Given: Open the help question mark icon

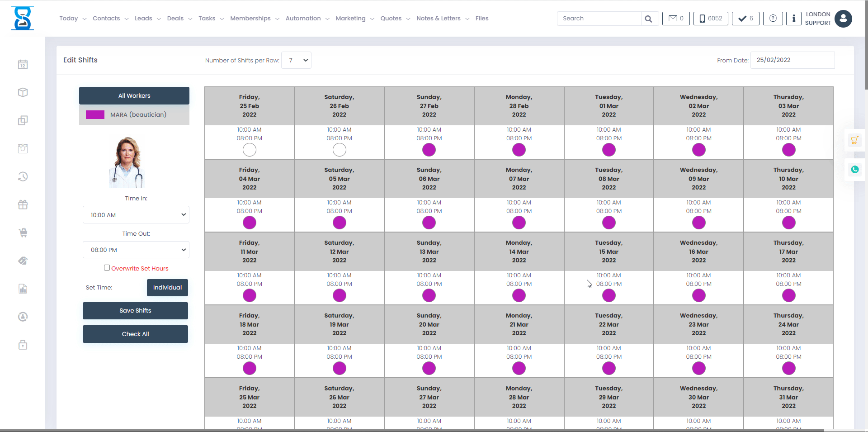Looking at the screenshot, I should (773, 19).
